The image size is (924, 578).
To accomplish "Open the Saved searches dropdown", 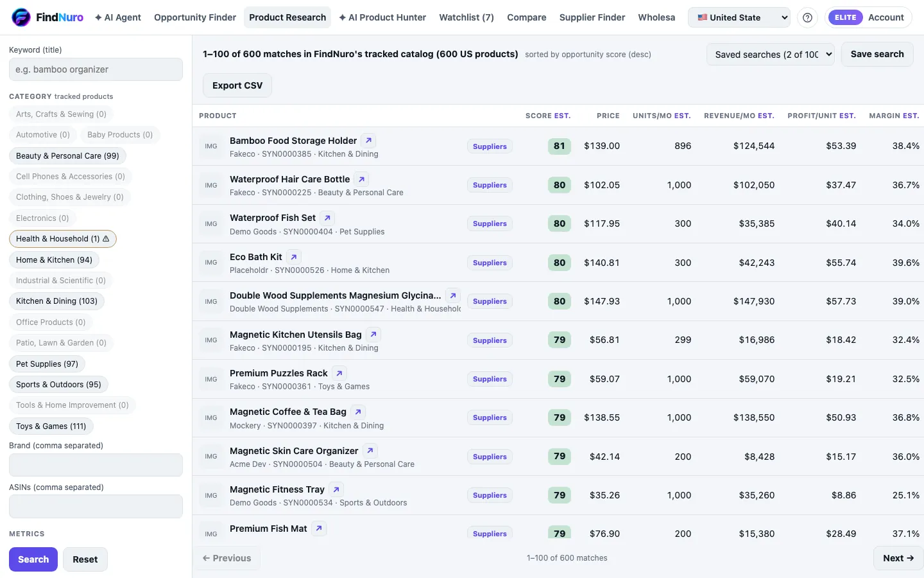I will point(771,55).
